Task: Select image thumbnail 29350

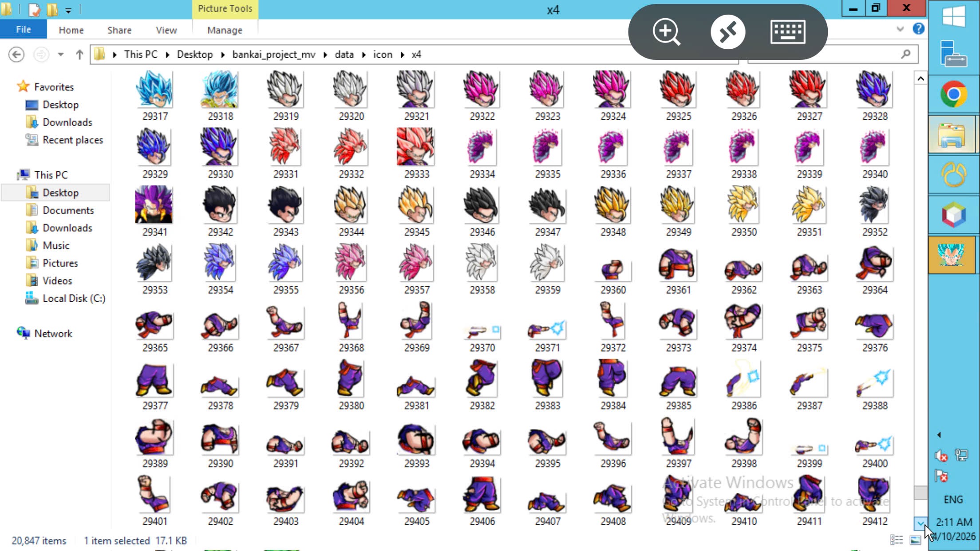Action: (743, 205)
